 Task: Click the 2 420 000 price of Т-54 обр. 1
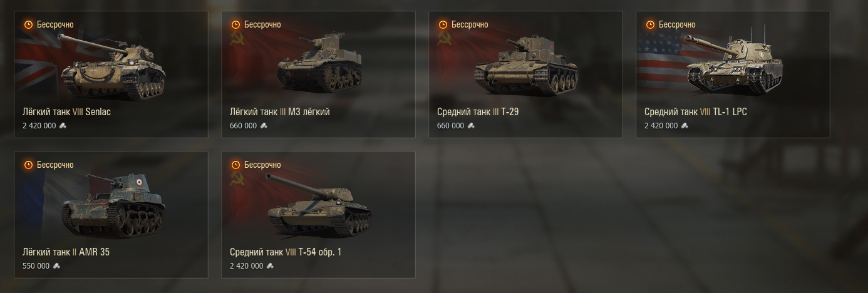247,266
